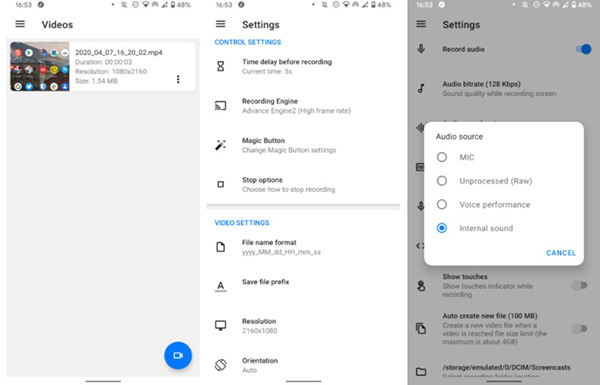Tap the Auto create new file copy icon
Viewport: 600px width, 385px height.
[x=421, y=328]
